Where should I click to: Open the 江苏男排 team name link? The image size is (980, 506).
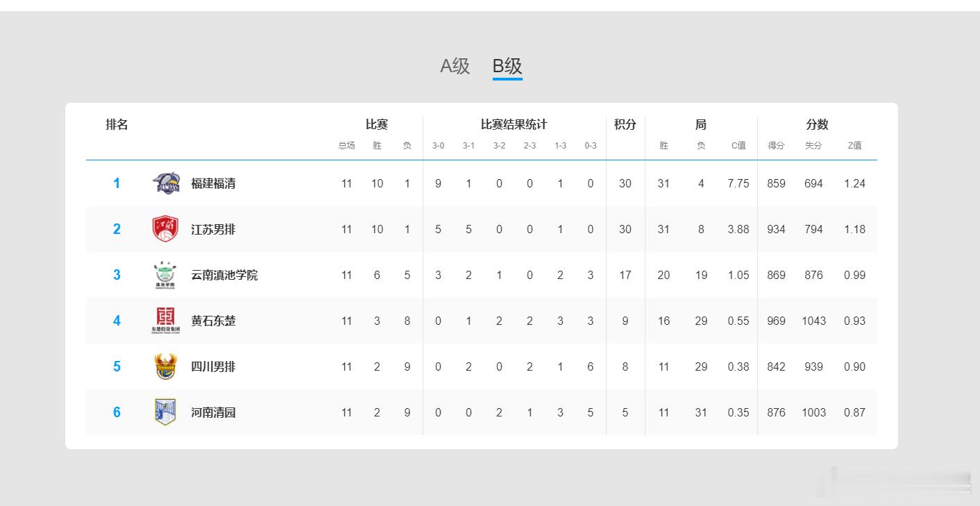point(213,229)
